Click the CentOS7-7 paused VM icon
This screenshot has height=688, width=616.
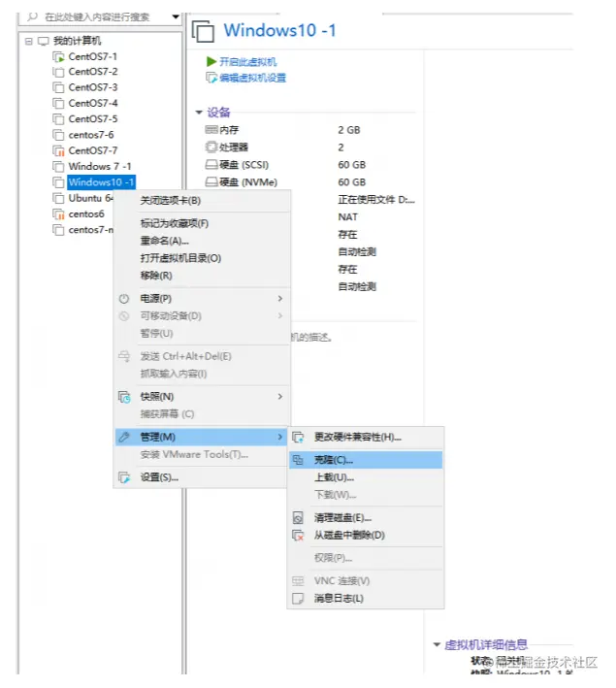(58, 151)
